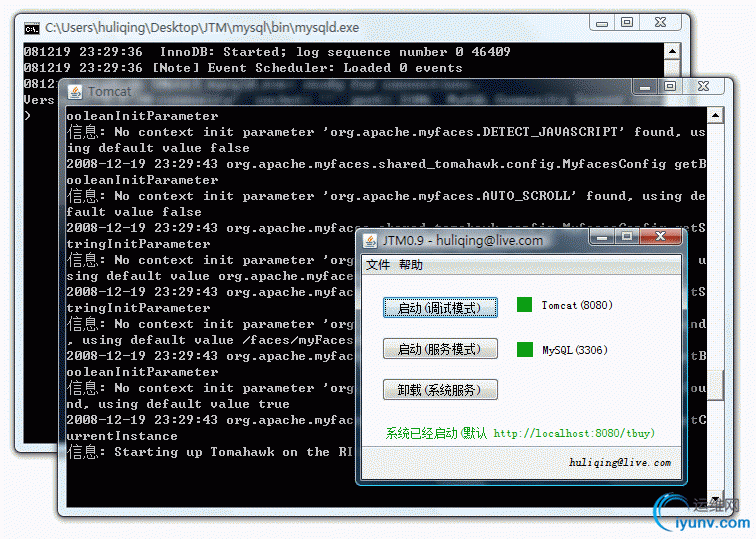Maximize the Tomcat console window
Screen dimensions: 756x539
pyautogui.click(x=670, y=87)
